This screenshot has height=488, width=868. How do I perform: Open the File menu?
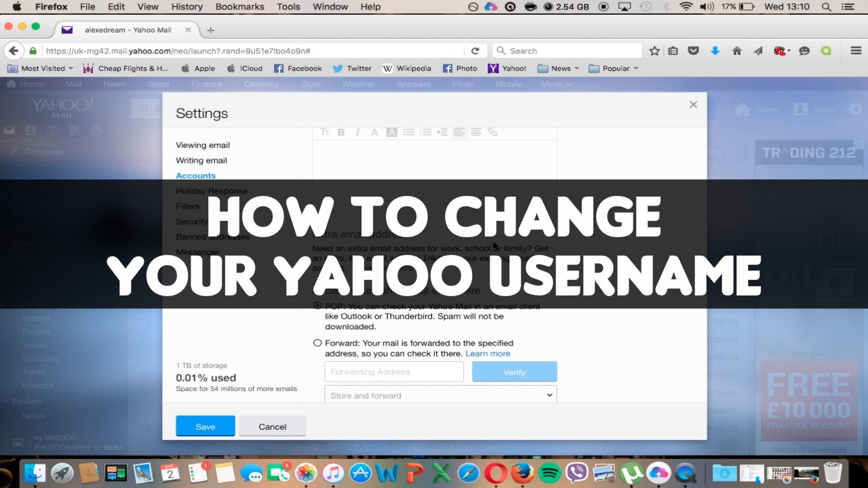click(87, 7)
